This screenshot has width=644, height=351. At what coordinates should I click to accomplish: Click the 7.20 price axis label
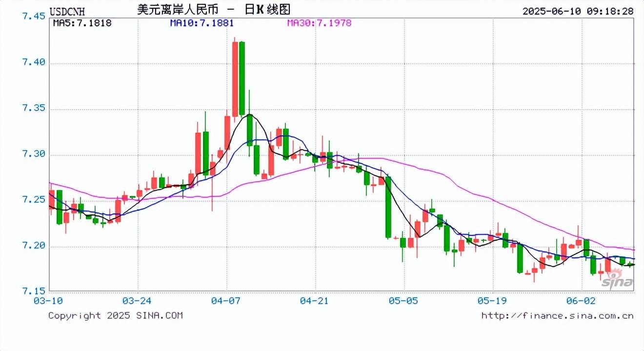point(34,246)
